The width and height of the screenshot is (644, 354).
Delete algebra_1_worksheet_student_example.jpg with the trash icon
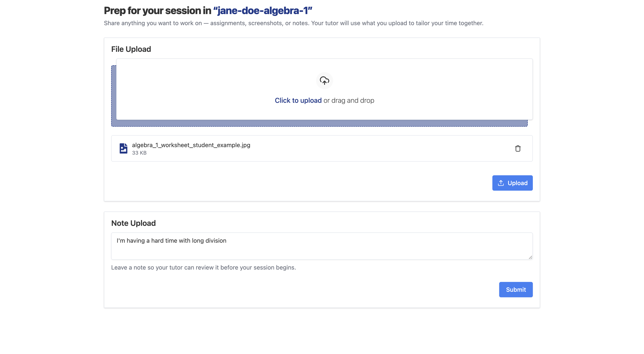[x=518, y=148]
